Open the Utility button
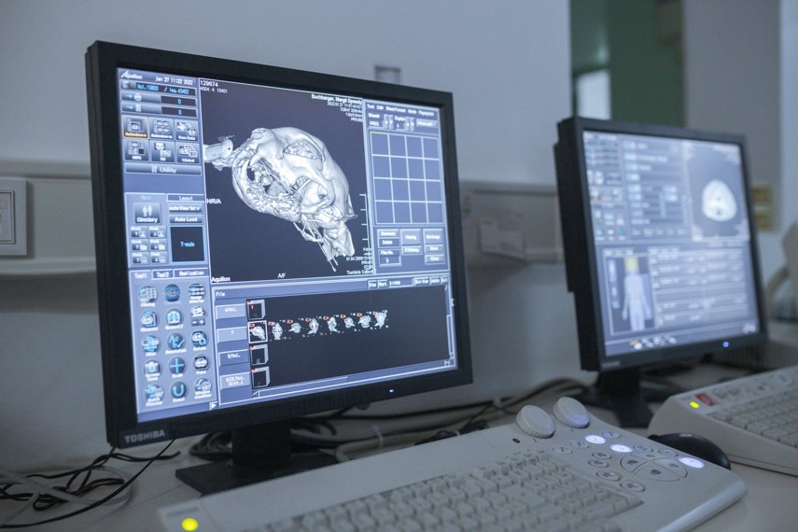798x532 pixels. click(x=163, y=169)
